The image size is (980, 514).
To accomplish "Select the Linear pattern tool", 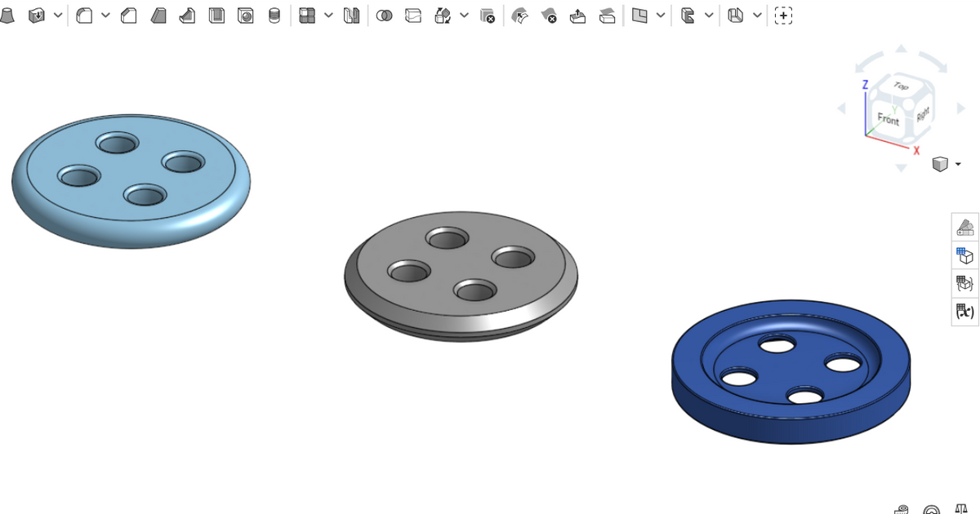I will tap(308, 15).
